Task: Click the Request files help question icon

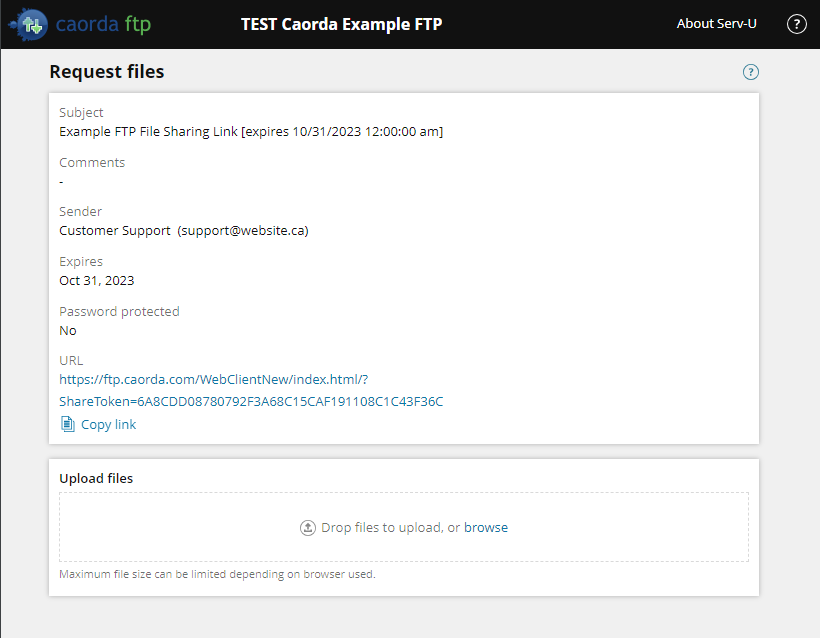Action: [750, 72]
